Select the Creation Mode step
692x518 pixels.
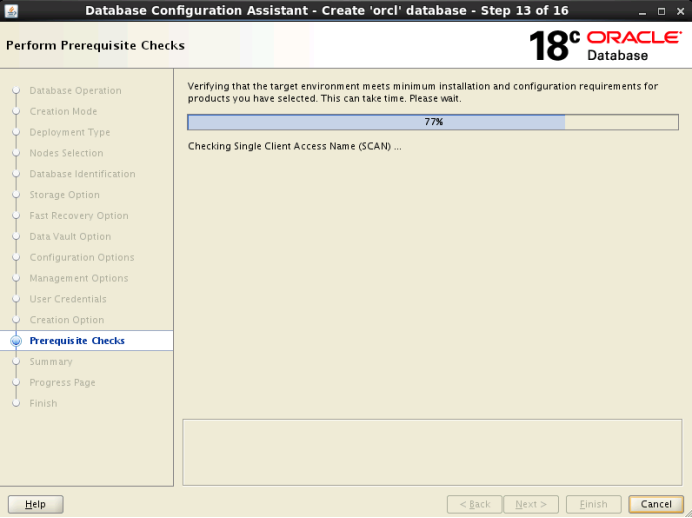click(x=63, y=111)
